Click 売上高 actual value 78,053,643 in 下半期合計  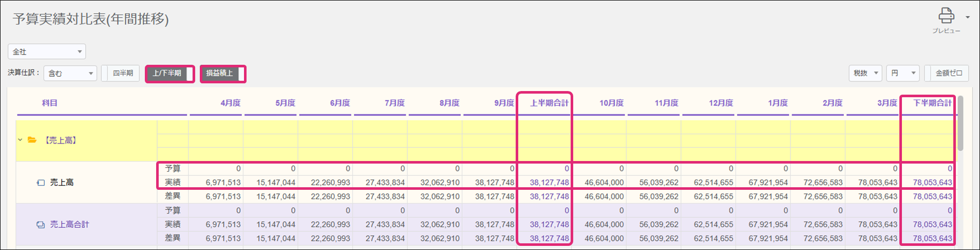[932, 183]
